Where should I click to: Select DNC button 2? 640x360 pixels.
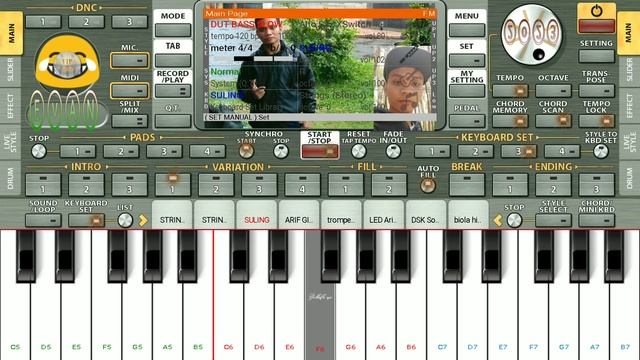pos(86,22)
